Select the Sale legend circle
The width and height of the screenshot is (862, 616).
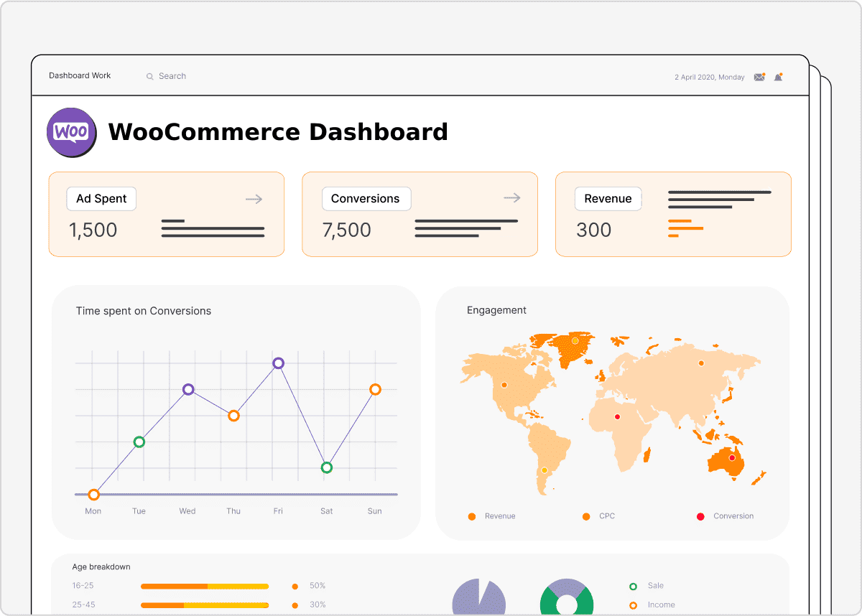pyautogui.click(x=633, y=586)
